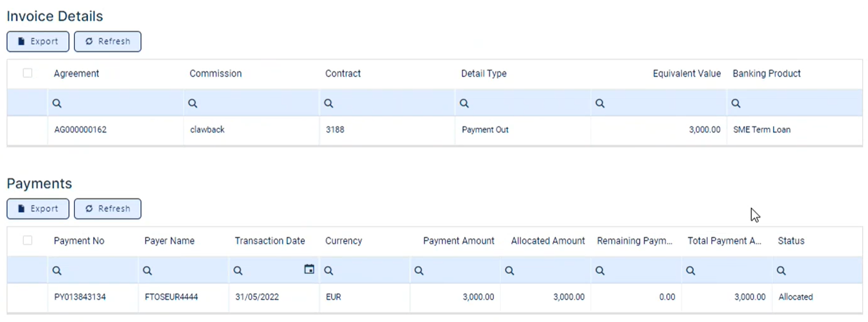Click the search icon under Payment No

(x=57, y=271)
